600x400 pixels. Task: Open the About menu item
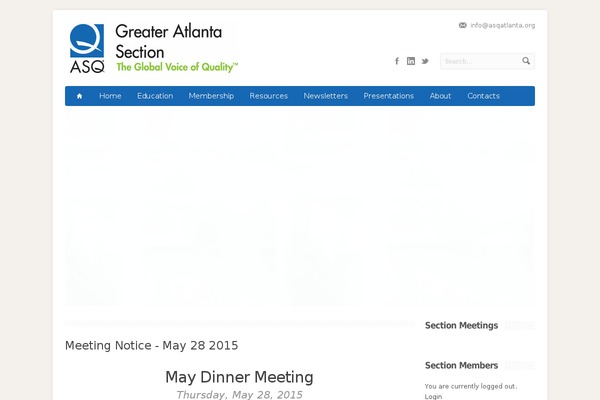(x=440, y=96)
